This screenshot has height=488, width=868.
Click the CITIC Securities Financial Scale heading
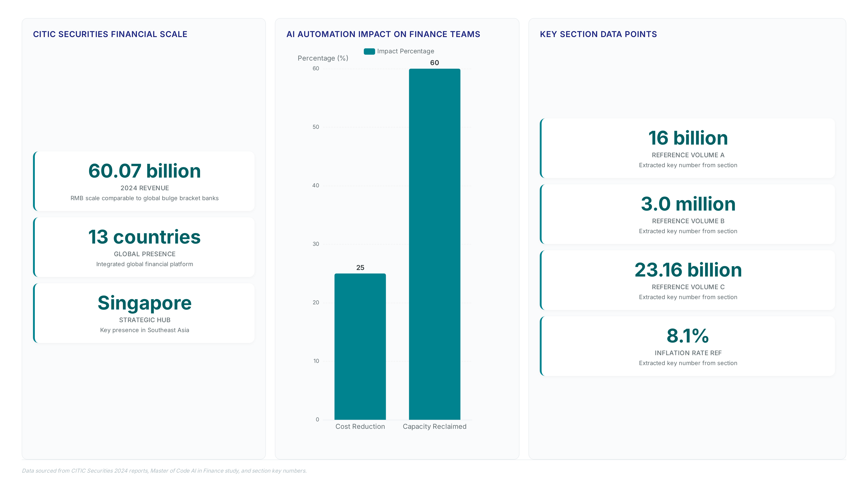110,34
